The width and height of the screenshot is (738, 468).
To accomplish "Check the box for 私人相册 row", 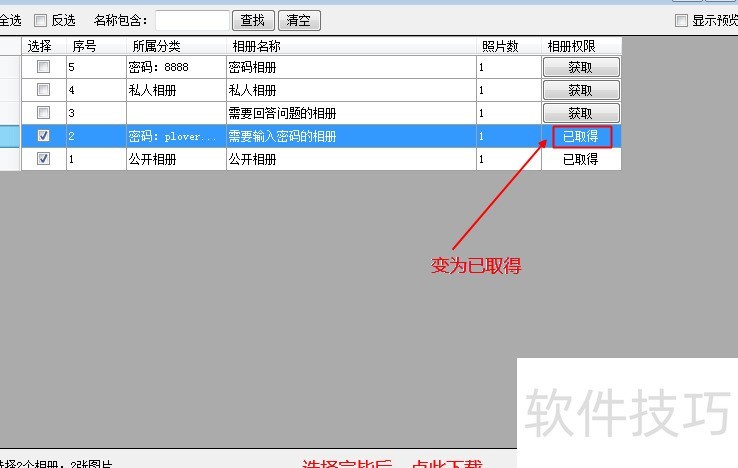I will coord(43,90).
